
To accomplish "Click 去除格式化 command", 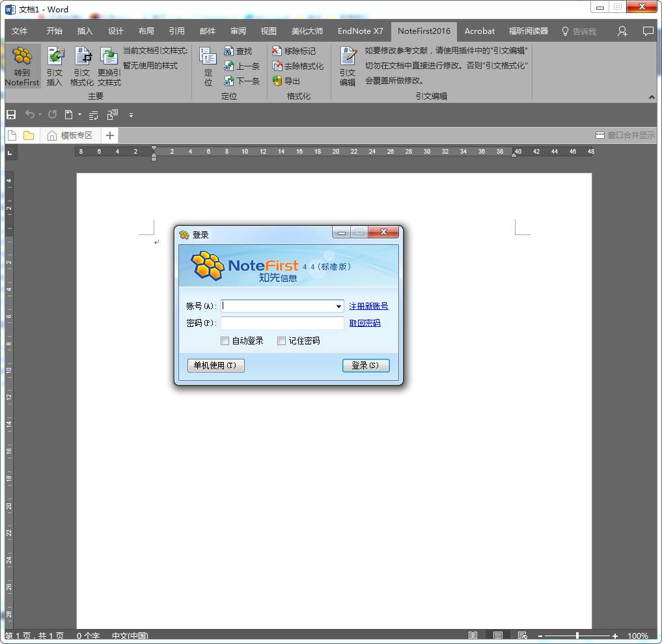I will (298, 66).
